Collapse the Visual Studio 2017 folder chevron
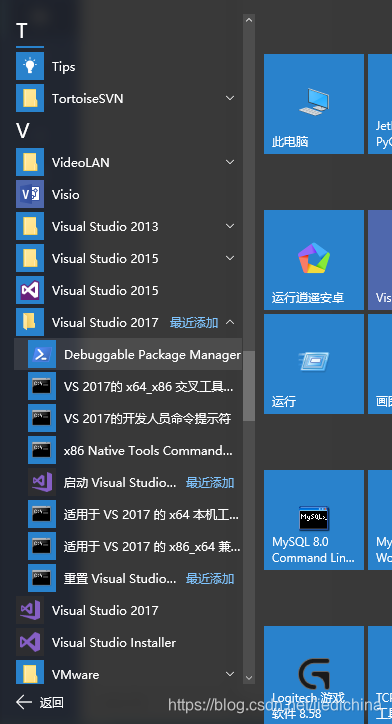The height and width of the screenshot is (724, 392). click(230, 322)
